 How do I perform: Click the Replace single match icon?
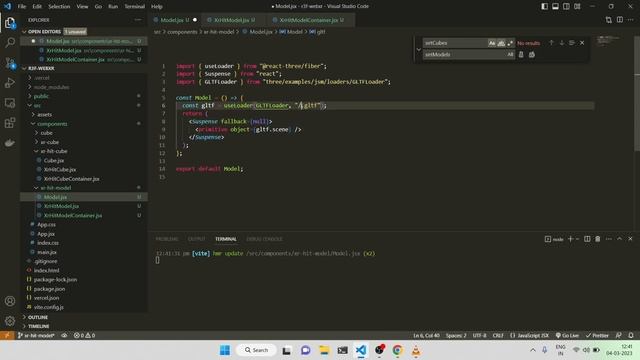coord(521,54)
